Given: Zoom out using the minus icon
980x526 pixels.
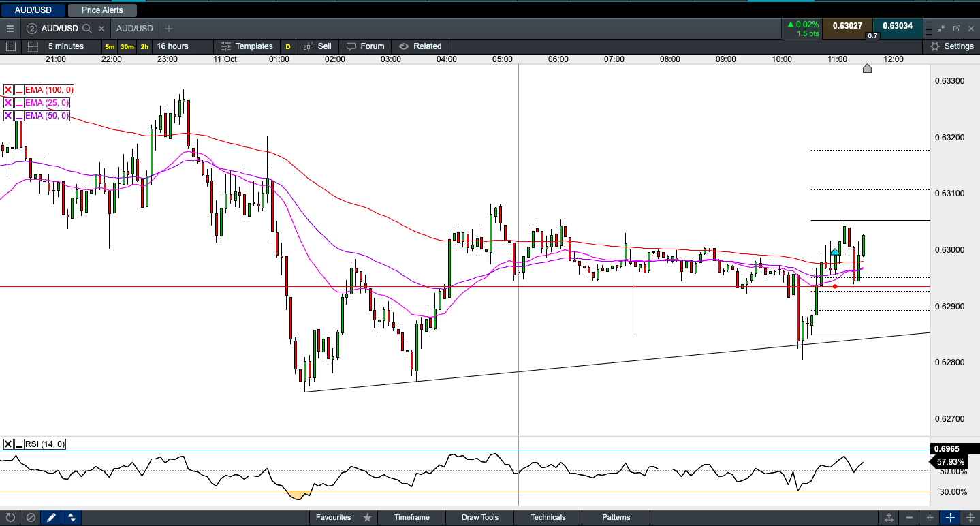Looking at the screenshot, I should click(910, 517).
